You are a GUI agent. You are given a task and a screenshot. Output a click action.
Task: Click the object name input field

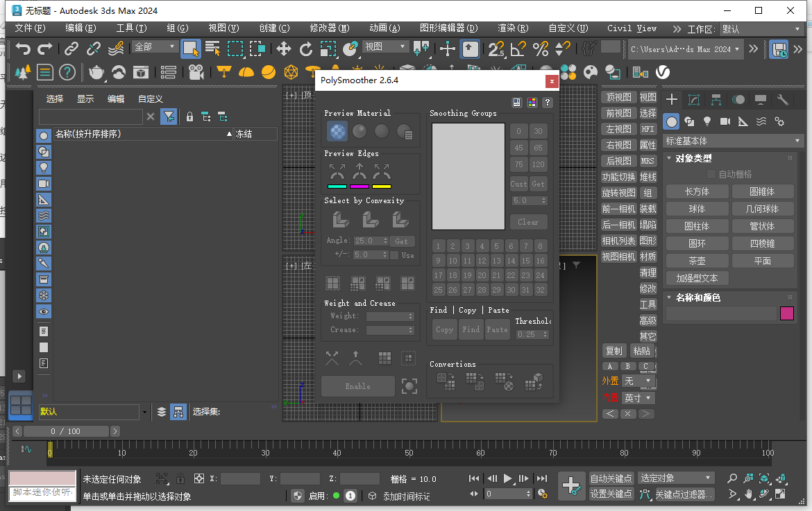pyautogui.click(x=721, y=313)
